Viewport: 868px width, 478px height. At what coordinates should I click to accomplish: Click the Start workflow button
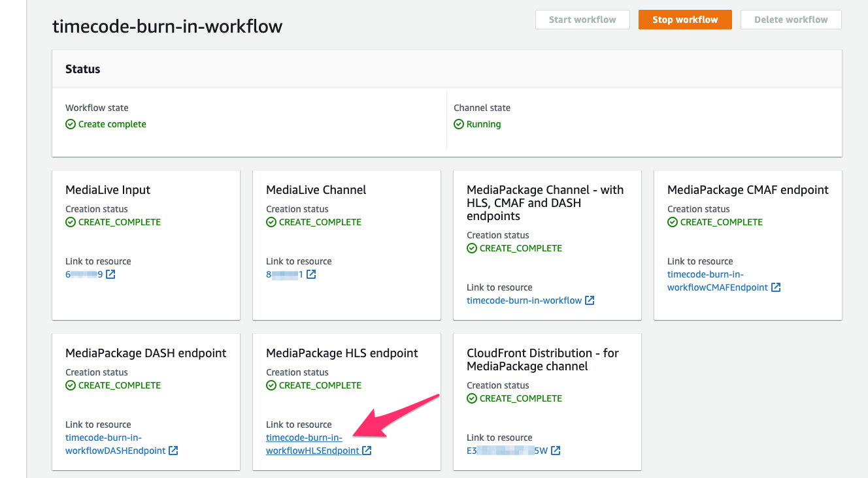pyautogui.click(x=582, y=20)
